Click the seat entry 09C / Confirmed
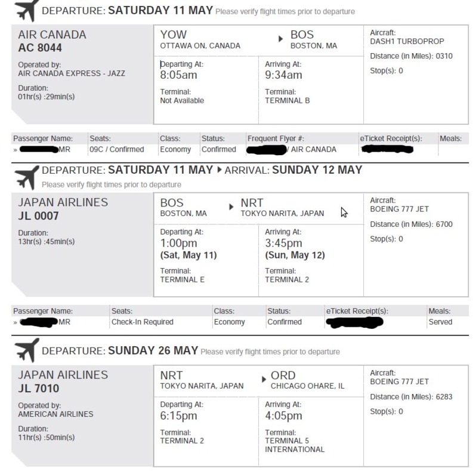 coord(118,149)
